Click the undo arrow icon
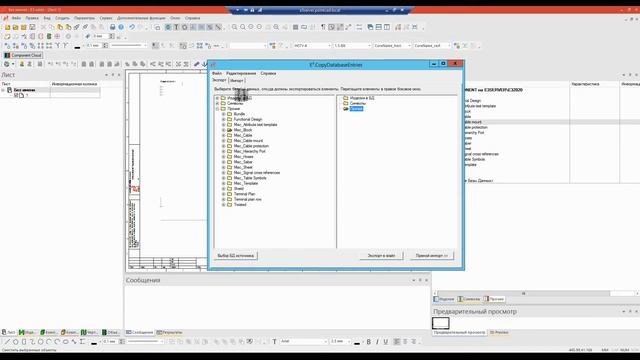Image resolution: width=640 pixels, height=360 pixels. tap(132, 27)
